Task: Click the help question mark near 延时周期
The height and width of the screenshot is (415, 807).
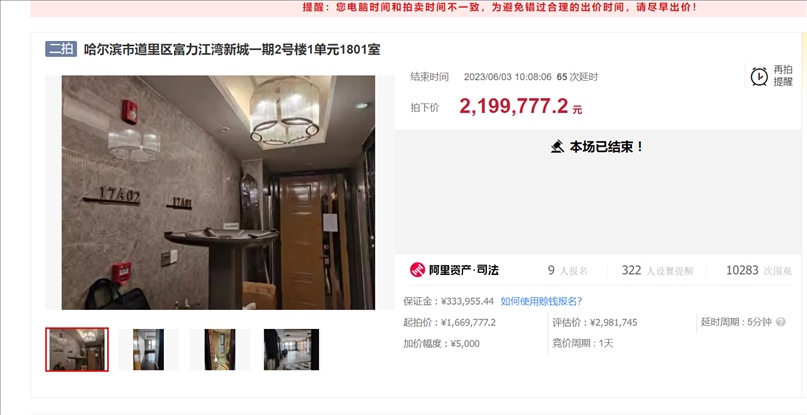Action: (x=781, y=322)
